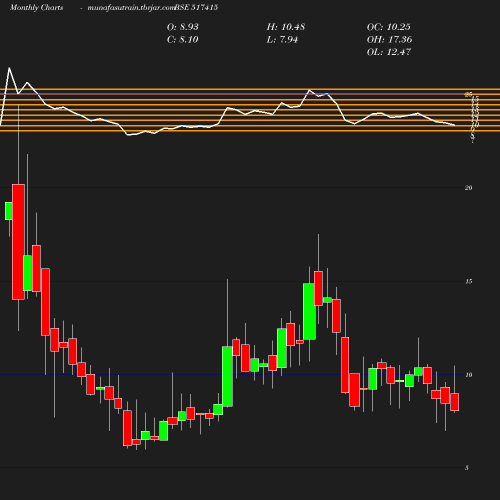Click the candlestick price axis label '20'
The width and height of the screenshot is (500, 500).
pos(468,188)
